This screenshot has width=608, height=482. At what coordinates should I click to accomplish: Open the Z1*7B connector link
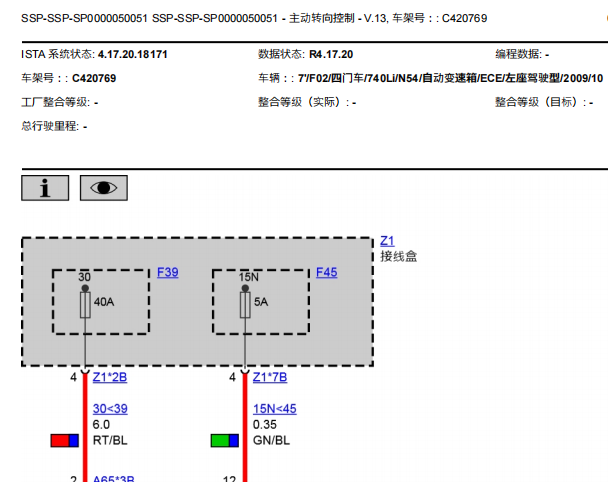pos(270,377)
